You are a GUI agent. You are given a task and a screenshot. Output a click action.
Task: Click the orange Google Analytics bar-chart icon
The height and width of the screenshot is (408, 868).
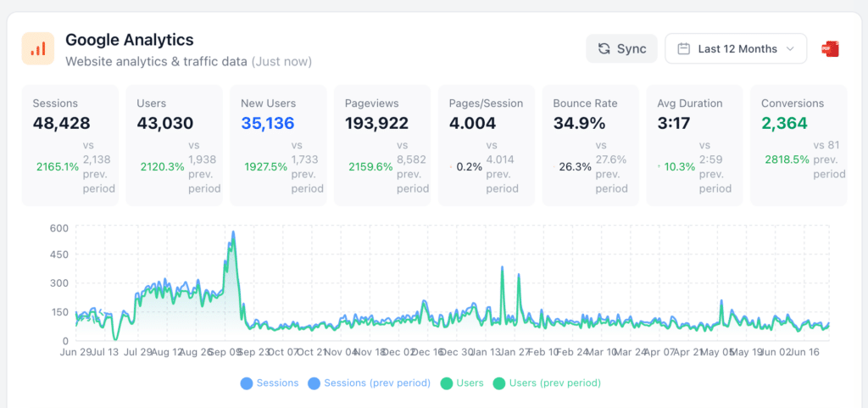point(37,48)
